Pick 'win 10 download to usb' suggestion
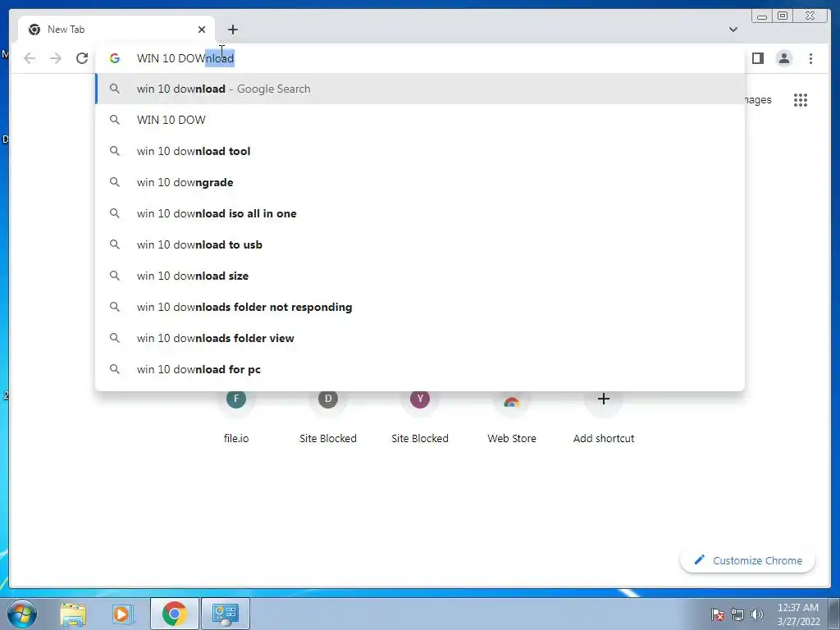840x630 pixels. (x=420, y=244)
